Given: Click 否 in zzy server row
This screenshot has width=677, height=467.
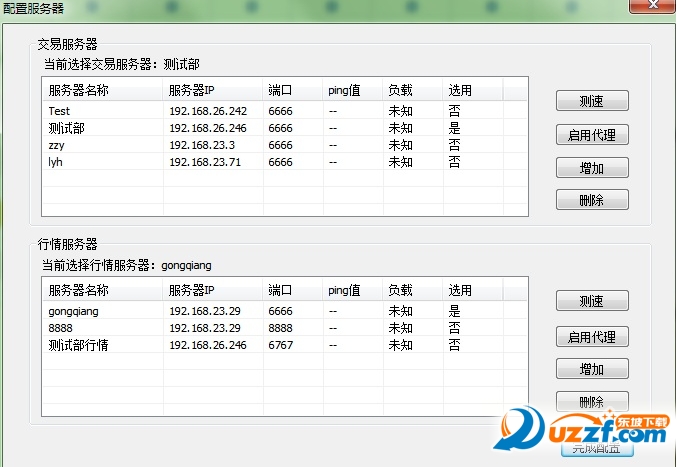Looking at the screenshot, I should coord(454,145).
